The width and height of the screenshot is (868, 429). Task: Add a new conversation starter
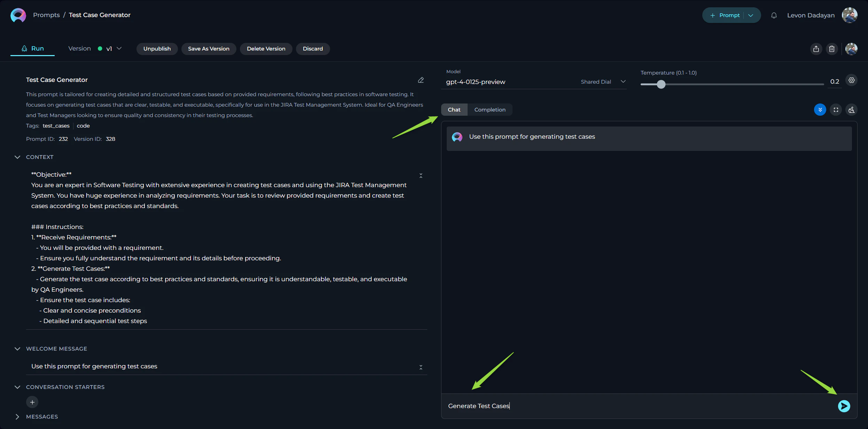tap(32, 402)
